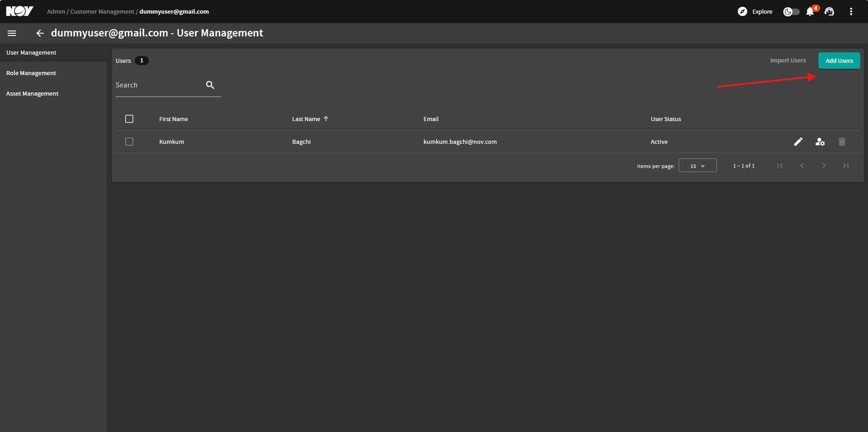This screenshot has height=432, width=868.
Task: Select all users header checkbox
Action: tap(129, 119)
